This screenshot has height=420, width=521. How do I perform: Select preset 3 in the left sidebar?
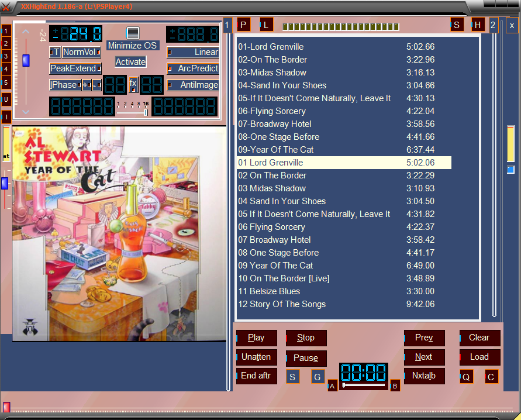click(x=6, y=56)
